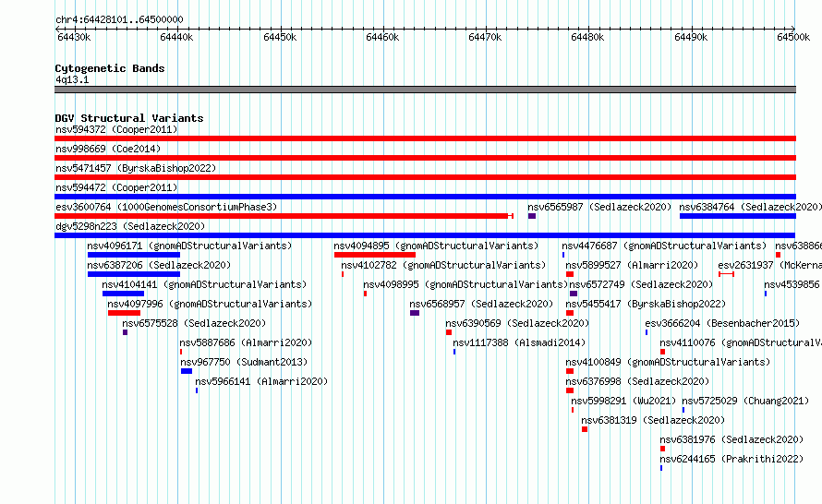Open the nsv5471457 (ByrskaBishop2022) variant
Image resolution: width=822 pixels, height=504 pixels.
136,168
